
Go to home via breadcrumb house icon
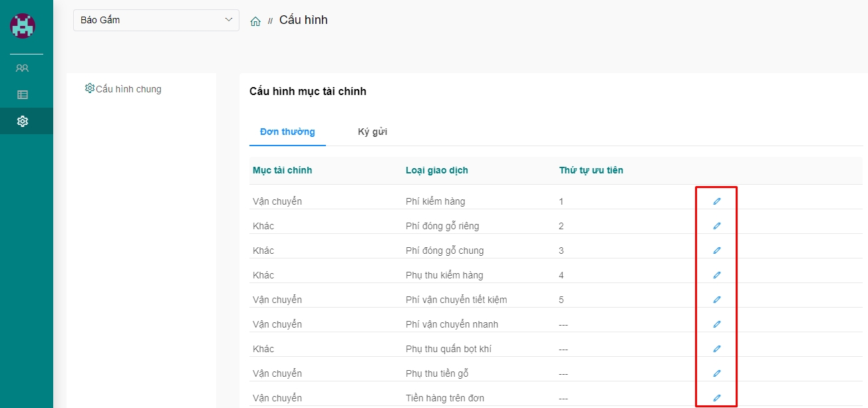pos(255,21)
